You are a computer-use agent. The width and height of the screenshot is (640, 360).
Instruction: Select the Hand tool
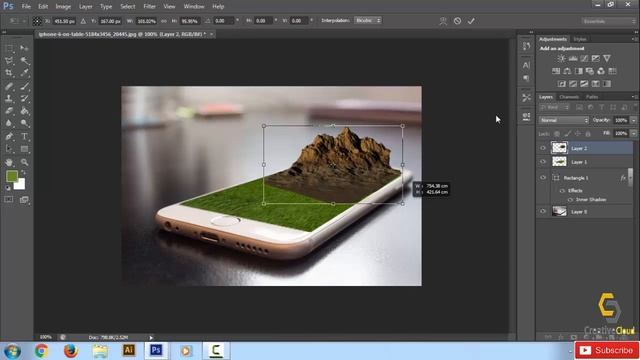tap(9, 162)
